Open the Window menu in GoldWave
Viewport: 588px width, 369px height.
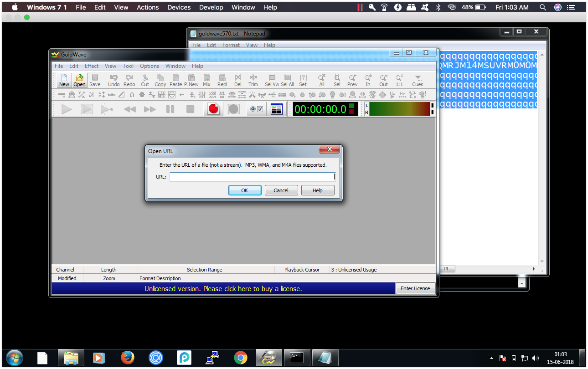point(175,66)
